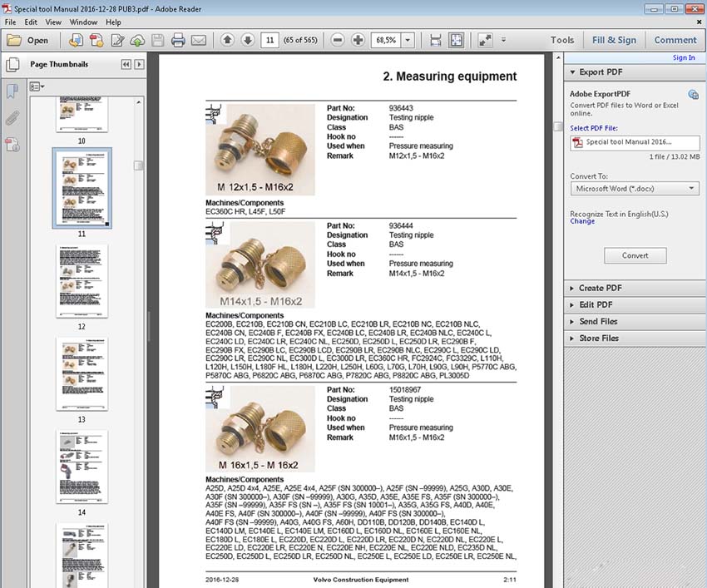This screenshot has width=707, height=588.
Task: Open the View menu
Action: [x=53, y=22]
